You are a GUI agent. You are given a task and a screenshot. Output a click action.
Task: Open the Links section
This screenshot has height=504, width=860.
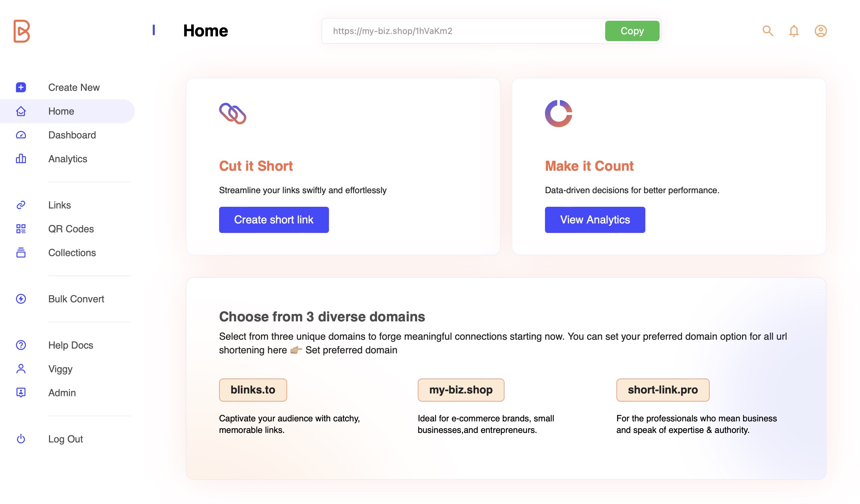60,205
